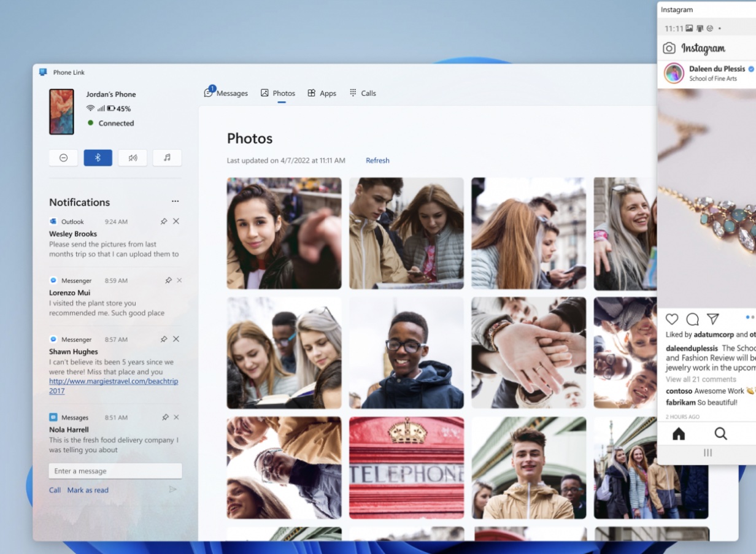Screen dimensions: 756x554
Task: Toggle Do Not Disturb button
Action: (63, 158)
